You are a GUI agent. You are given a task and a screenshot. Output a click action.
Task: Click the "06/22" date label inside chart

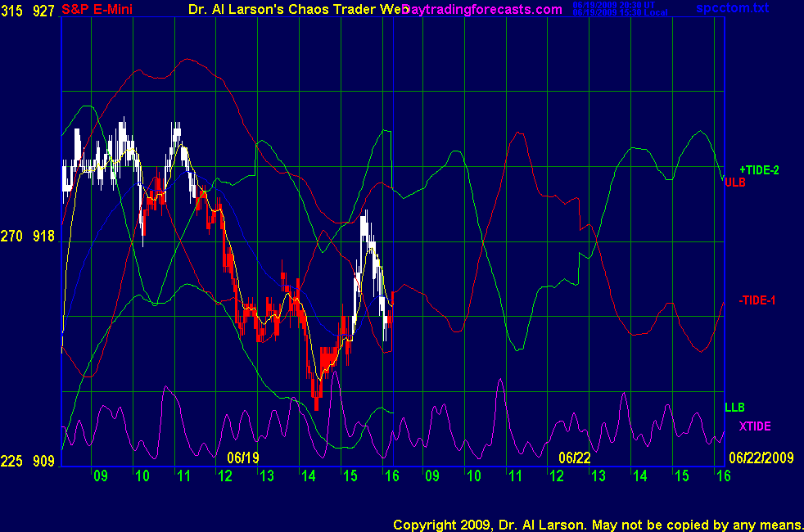coord(574,458)
